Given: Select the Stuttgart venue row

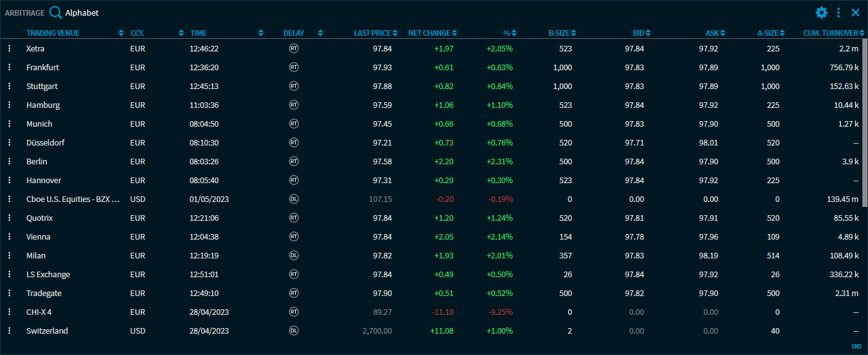Looking at the screenshot, I should tap(42, 86).
